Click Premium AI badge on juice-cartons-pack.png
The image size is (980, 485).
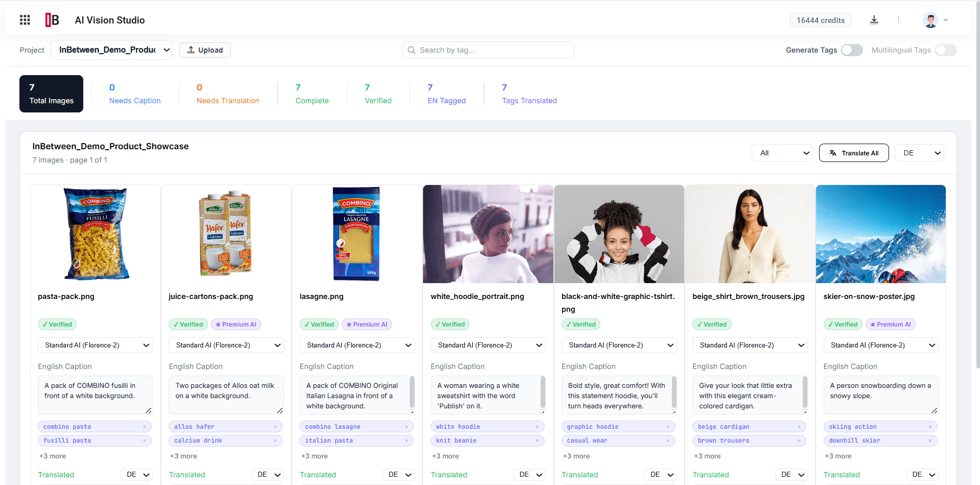[x=236, y=325]
